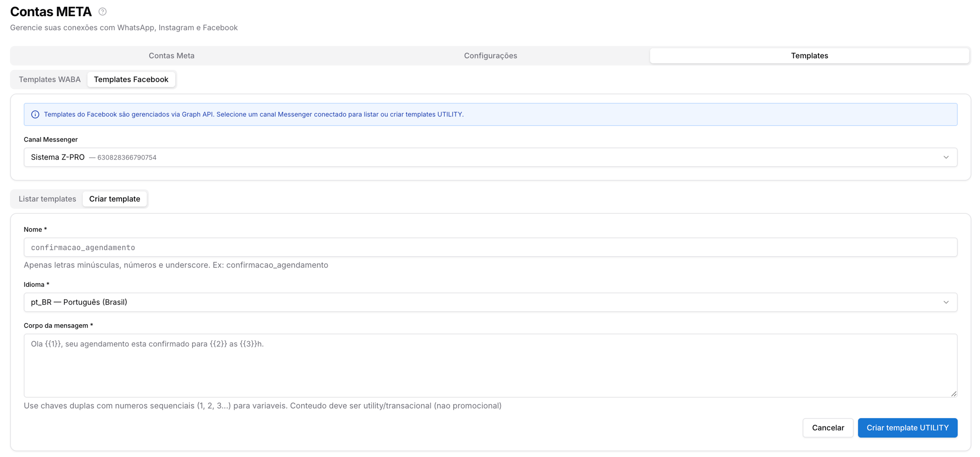The image size is (980, 457).
Task: Select the Criar template tab
Action: pyautogui.click(x=115, y=199)
